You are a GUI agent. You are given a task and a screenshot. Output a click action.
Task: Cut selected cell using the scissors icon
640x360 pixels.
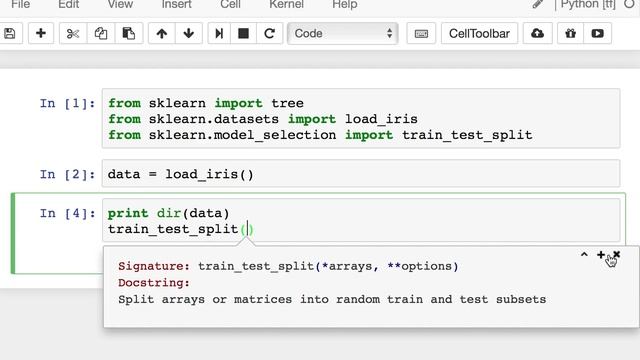point(73,33)
